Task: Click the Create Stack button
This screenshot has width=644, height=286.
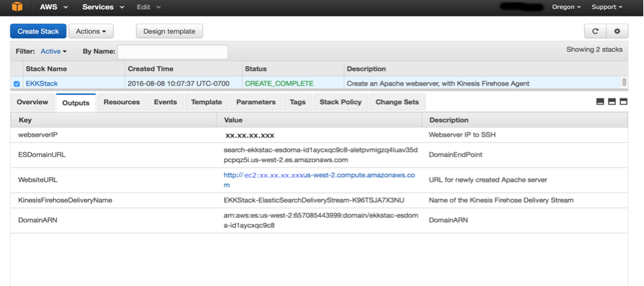Action: click(x=38, y=31)
